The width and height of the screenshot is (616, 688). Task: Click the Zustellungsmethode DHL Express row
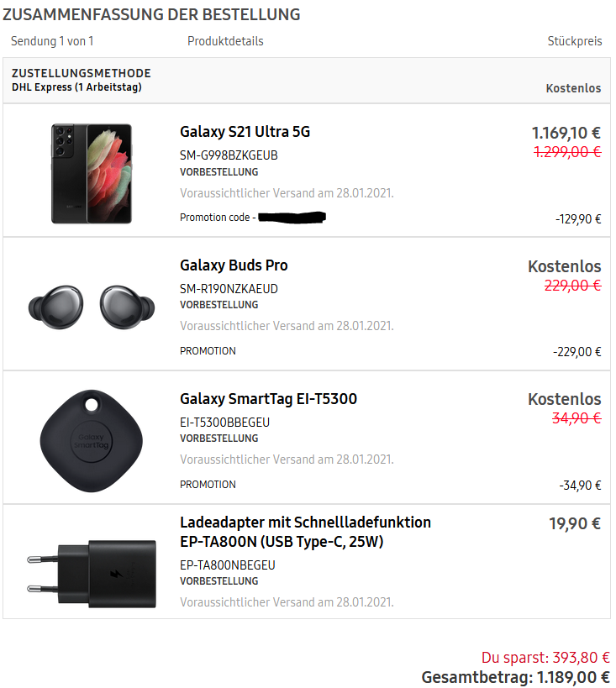pos(307,81)
